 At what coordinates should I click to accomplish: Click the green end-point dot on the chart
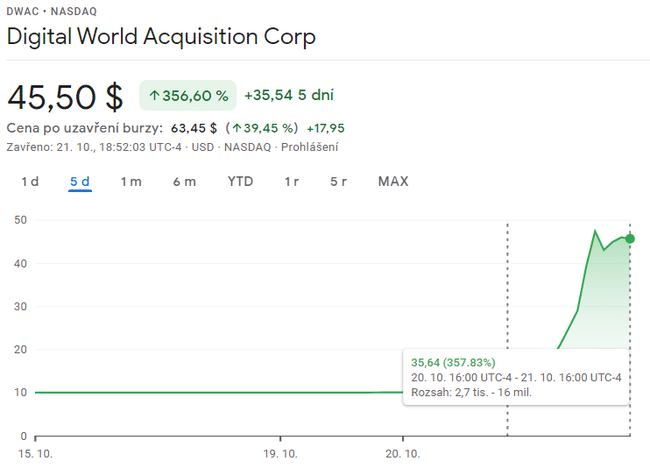630,238
